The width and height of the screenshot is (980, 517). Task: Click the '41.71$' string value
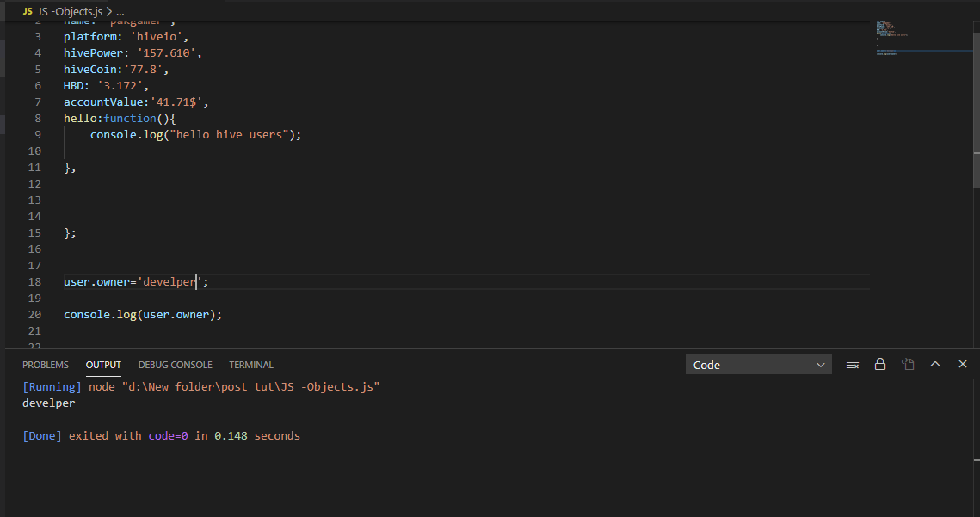click(x=176, y=102)
